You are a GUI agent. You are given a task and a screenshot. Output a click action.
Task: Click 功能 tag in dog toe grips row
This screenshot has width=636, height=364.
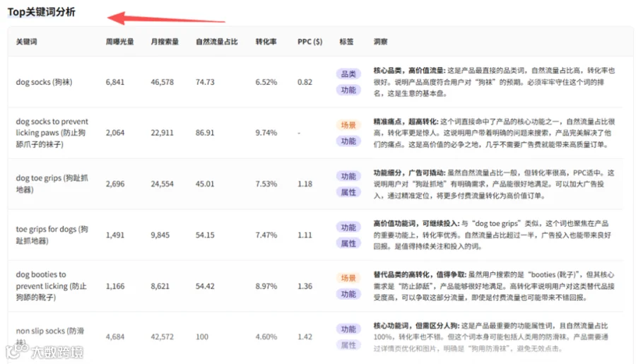[348, 176]
